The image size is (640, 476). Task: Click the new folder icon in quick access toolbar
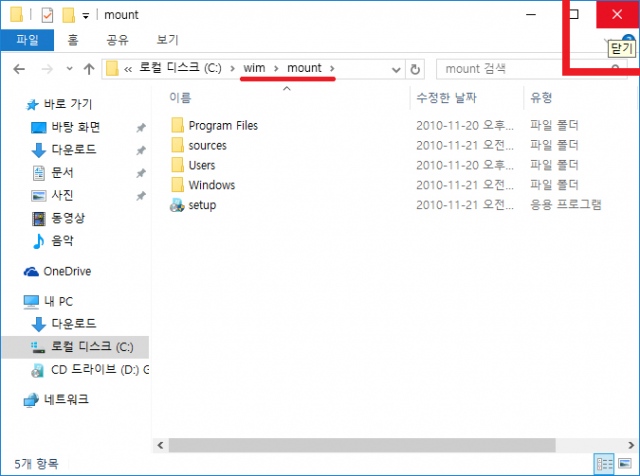69,15
